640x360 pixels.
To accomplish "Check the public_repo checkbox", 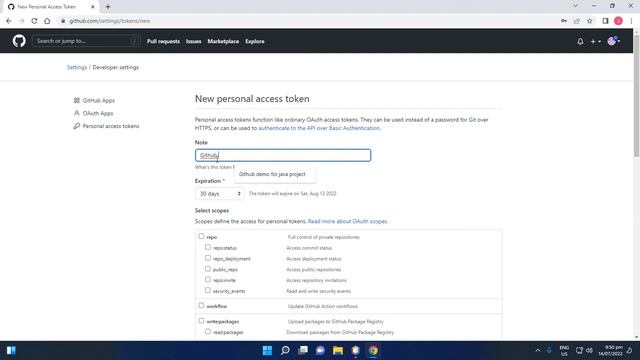I will (x=208, y=269).
